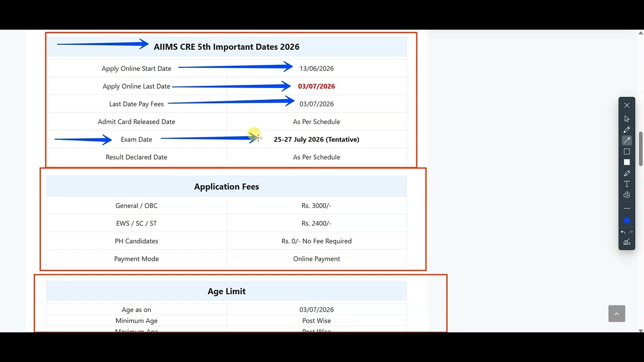
Task: Click 'Post Wise' beside Minimum Age
Action: (316, 321)
